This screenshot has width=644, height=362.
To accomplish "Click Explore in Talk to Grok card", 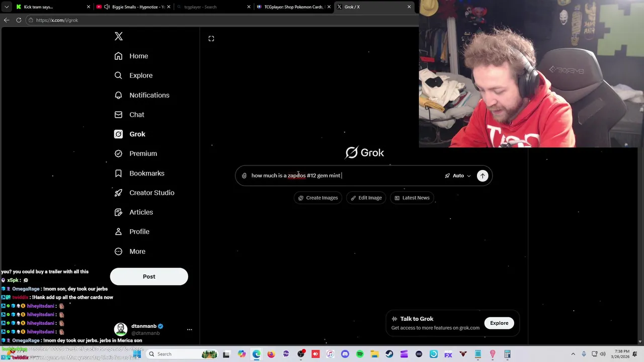I will [499, 323].
